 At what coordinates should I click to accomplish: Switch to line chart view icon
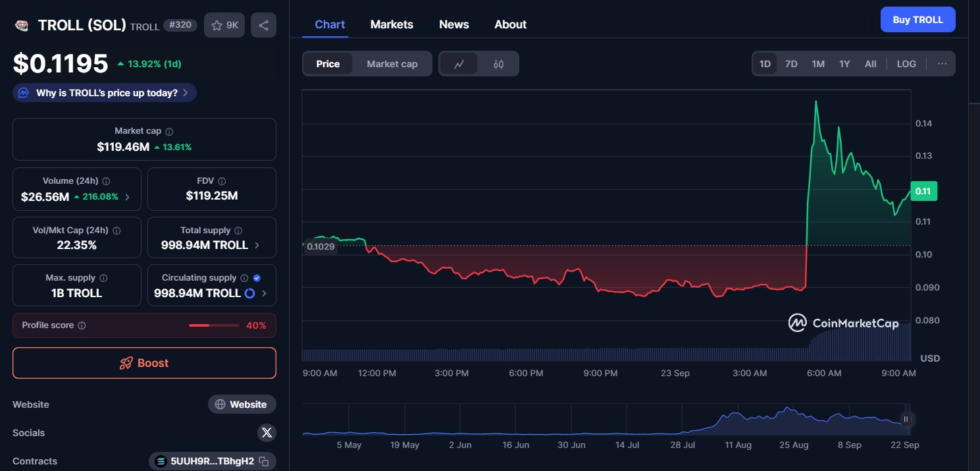tap(459, 64)
